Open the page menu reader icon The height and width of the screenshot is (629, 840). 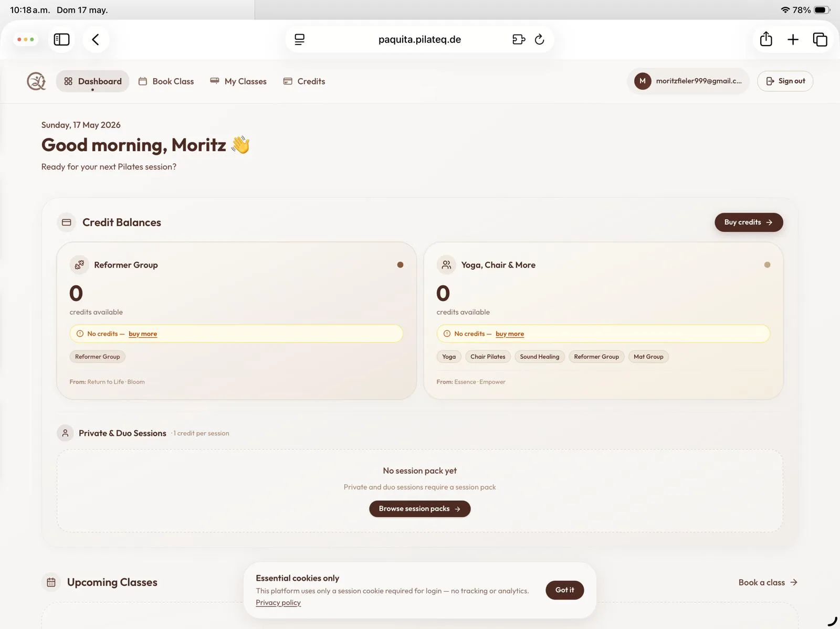(x=299, y=39)
